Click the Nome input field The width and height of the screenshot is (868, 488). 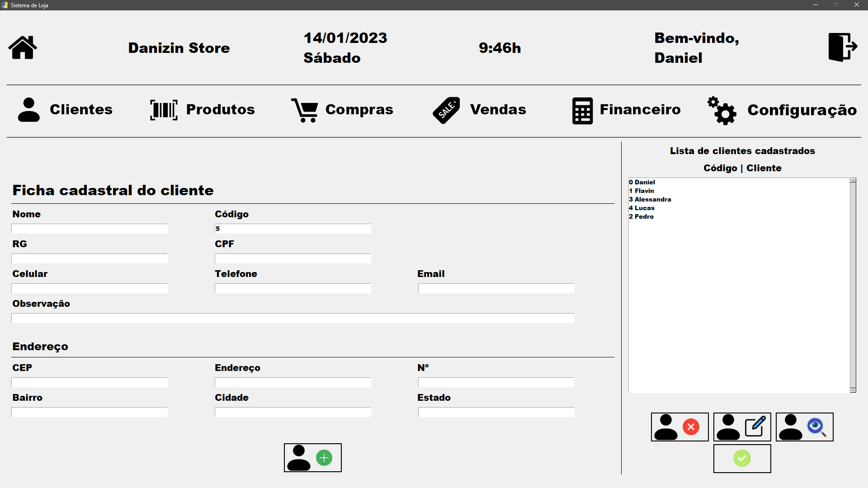pyautogui.click(x=89, y=229)
